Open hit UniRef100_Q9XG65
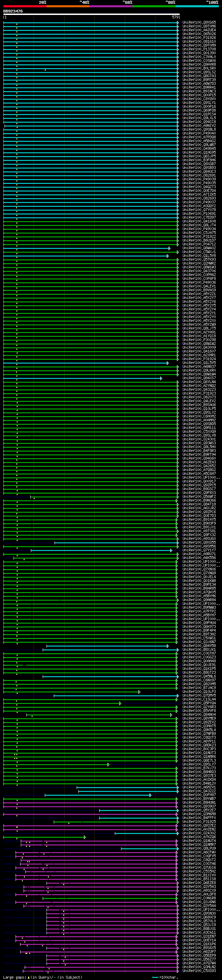 coord(199,23)
